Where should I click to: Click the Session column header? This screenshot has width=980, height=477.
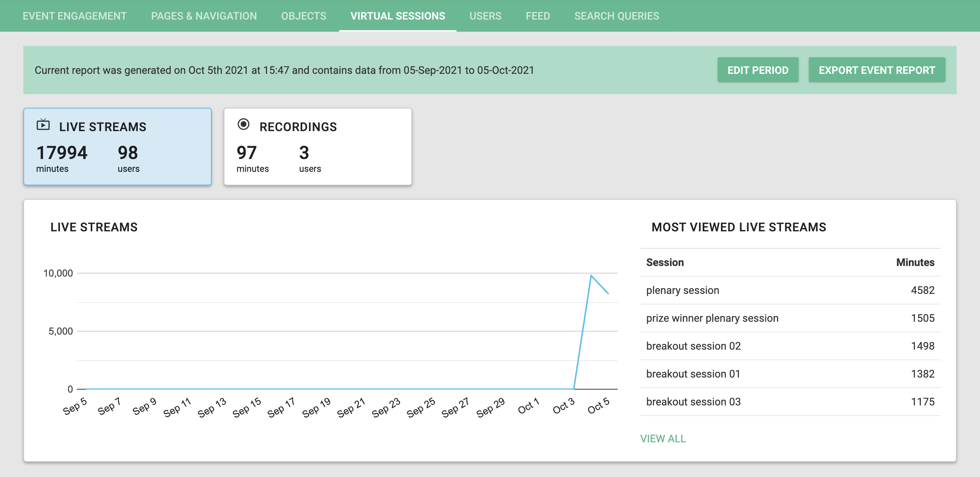click(x=665, y=262)
